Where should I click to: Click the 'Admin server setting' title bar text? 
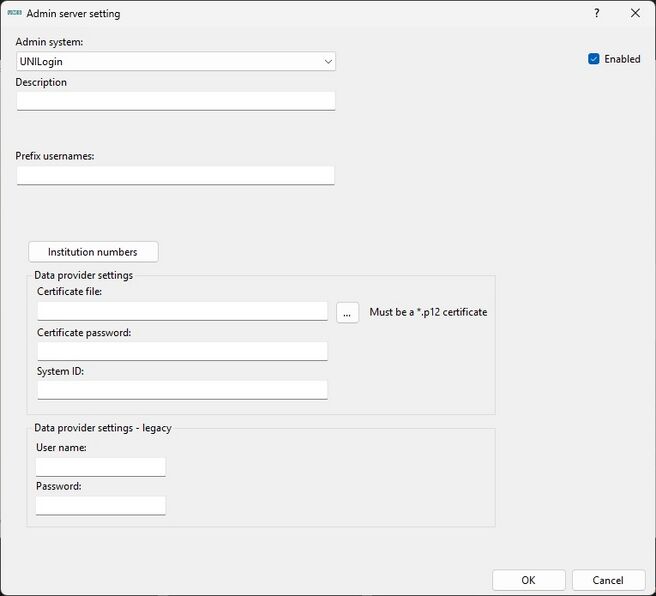click(x=73, y=14)
